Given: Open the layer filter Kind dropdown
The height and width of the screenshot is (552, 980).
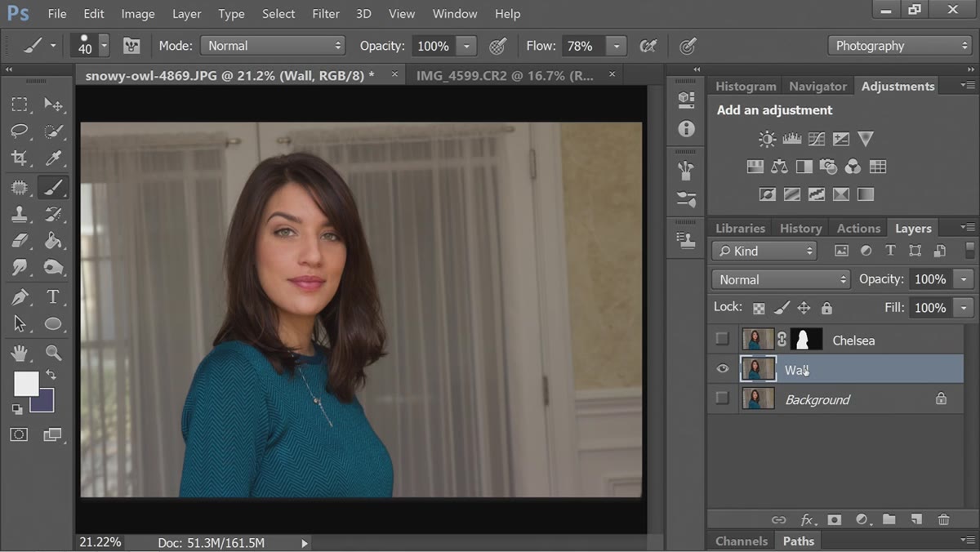Looking at the screenshot, I should tap(764, 251).
